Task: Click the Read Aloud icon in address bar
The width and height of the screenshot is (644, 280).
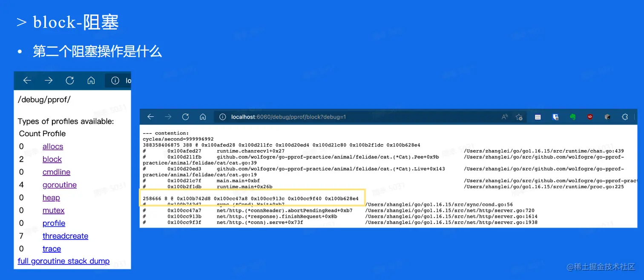Action: tap(505, 117)
